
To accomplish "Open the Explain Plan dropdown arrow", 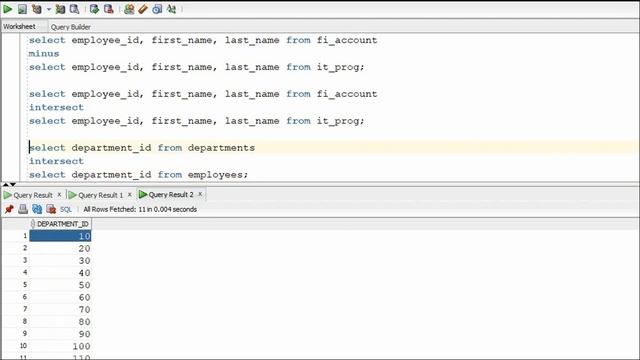I will (x=48, y=9).
